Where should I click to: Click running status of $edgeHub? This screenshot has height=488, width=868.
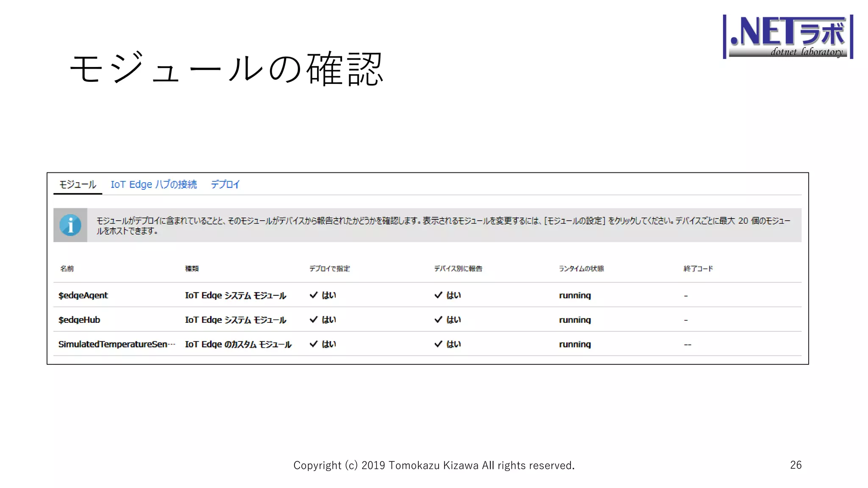575,320
